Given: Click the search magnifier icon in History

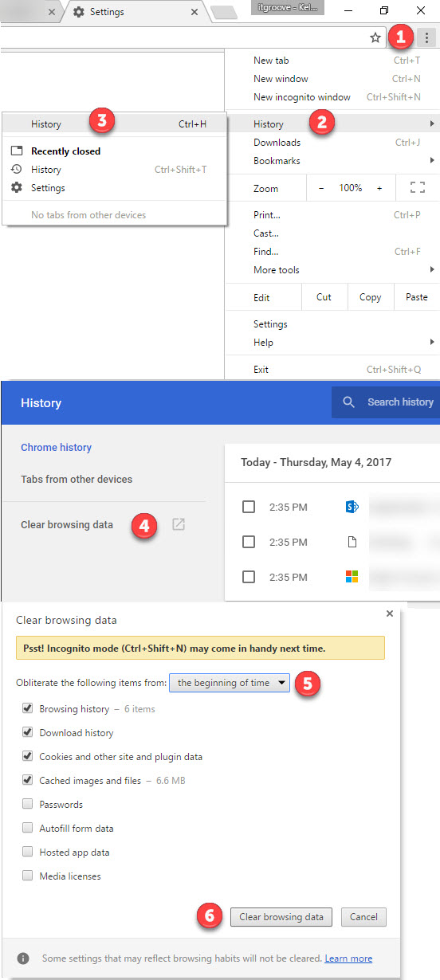Looking at the screenshot, I should tap(348, 402).
